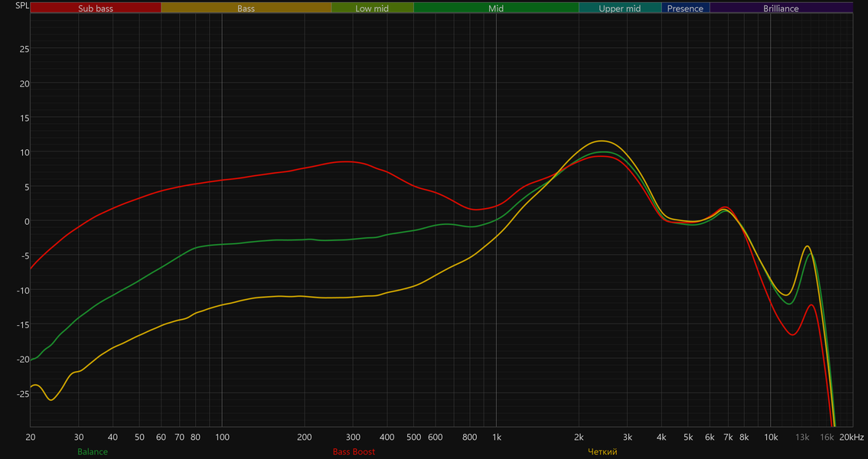Click the 7k frequency axis label
Image resolution: width=868 pixels, height=459 pixels.
point(728,438)
